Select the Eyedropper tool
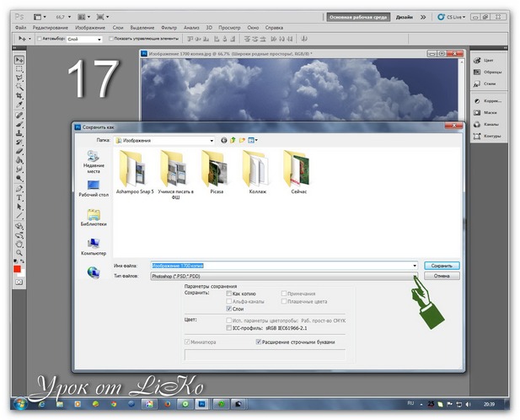 (x=19, y=105)
